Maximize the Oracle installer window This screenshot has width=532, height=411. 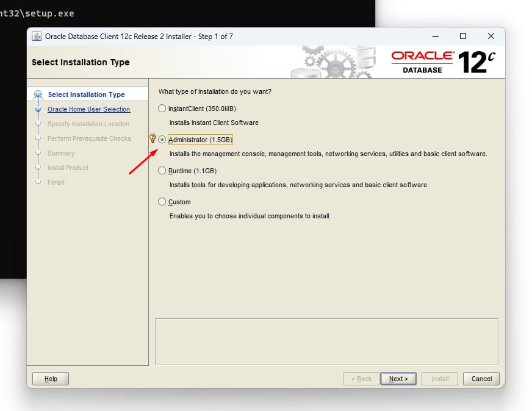(463, 36)
